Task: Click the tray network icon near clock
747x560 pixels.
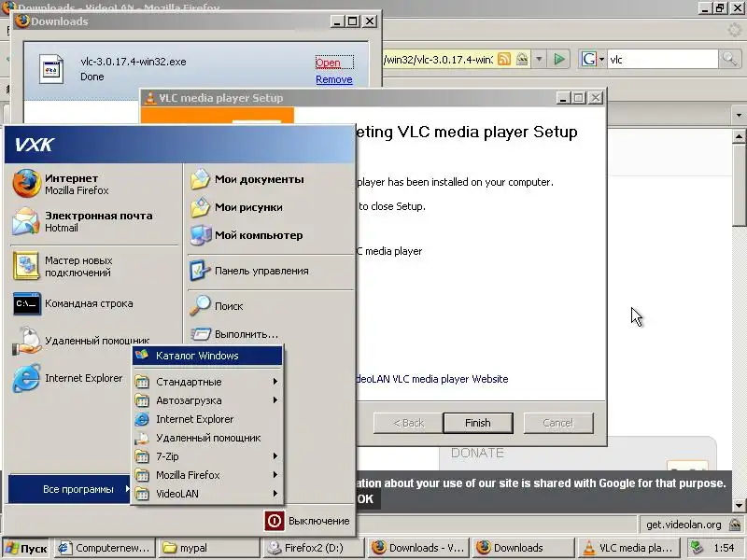Action: 697,548
